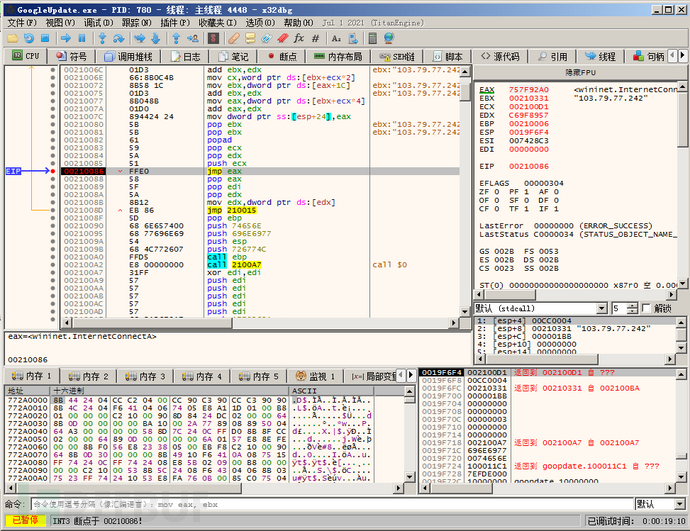Click the Open file folder icon
Image resolution: width=690 pixels, height=531 pixels.
11,37
